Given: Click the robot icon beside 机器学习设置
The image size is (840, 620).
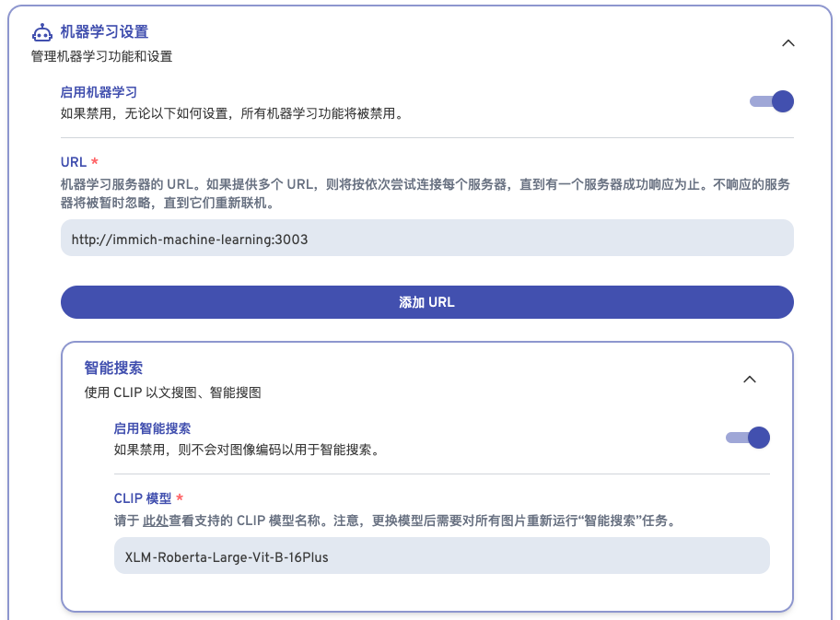Looking at the screenshot, I should 42,33.
